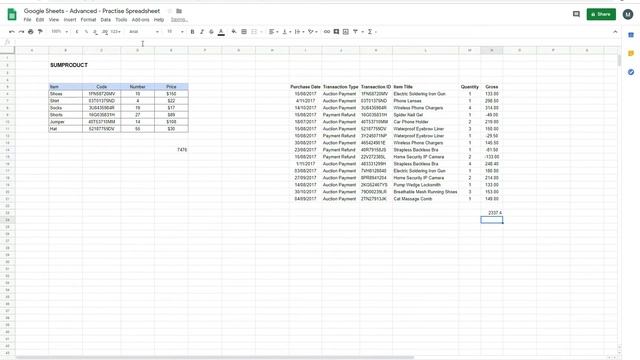The width and height of the screenshot is (640, 360).
Task: Select the Item Title header cell
Action: pos(425,87)
